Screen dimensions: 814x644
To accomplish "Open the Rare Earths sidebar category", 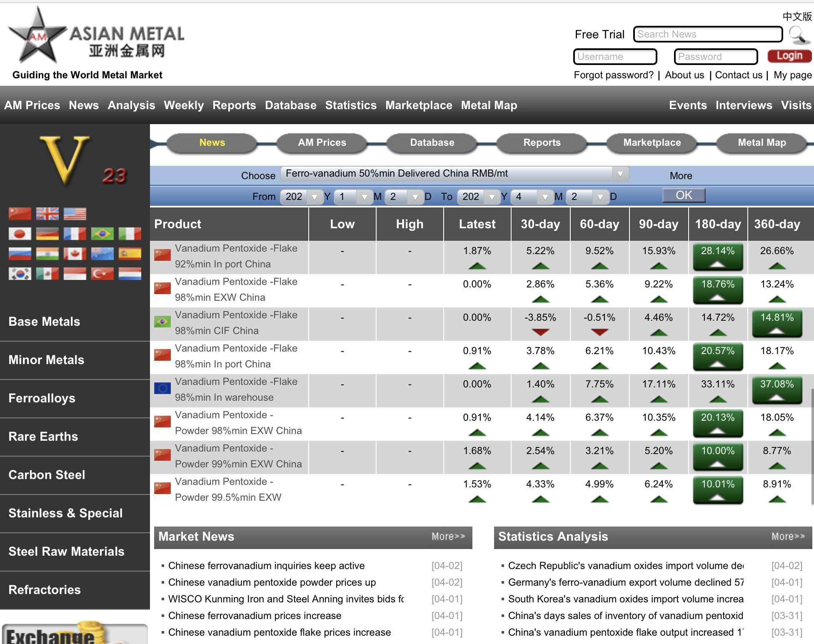I will [75, 437].
